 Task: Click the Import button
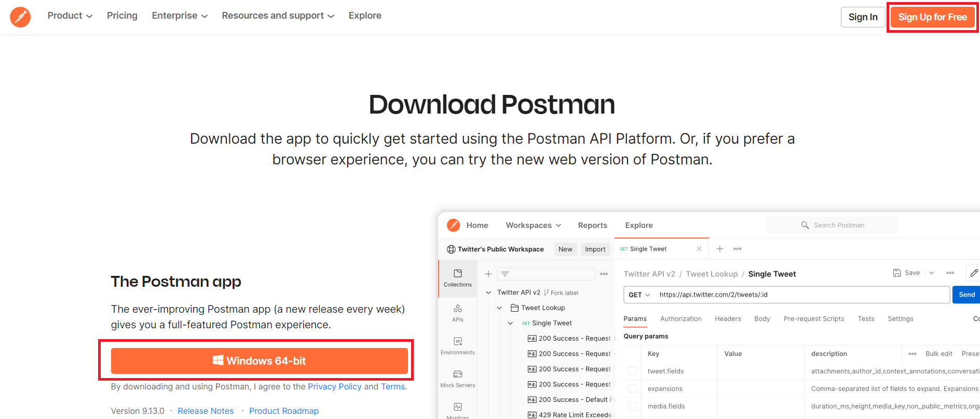[595, 249]
